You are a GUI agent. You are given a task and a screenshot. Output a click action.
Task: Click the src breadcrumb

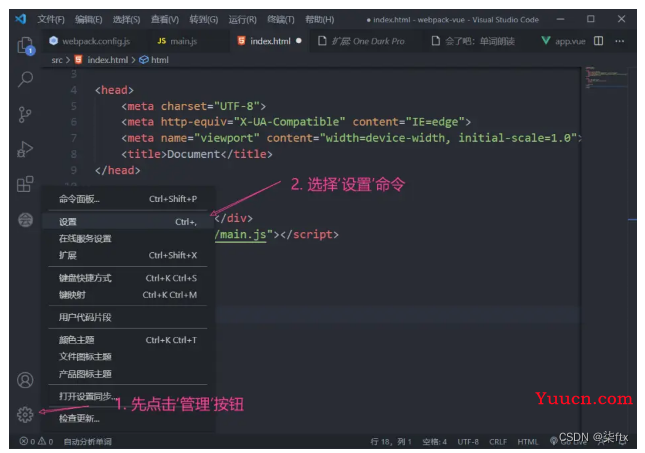point(57,60)
